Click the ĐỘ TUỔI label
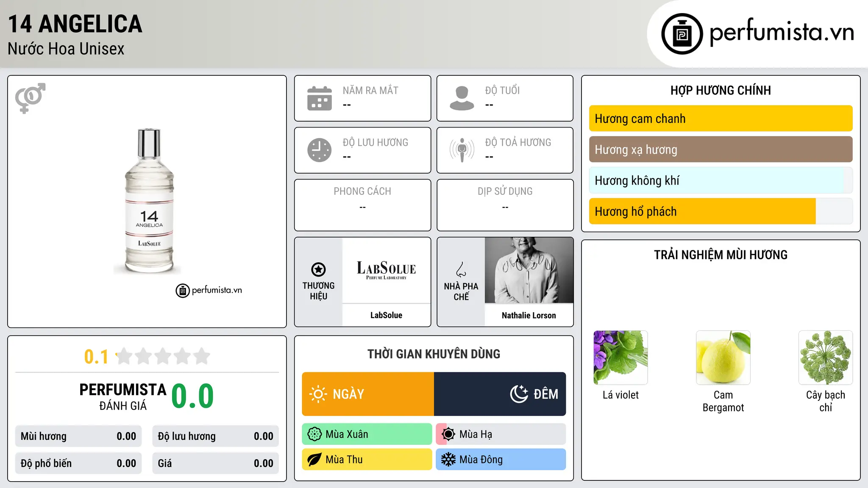 (502, 91)
